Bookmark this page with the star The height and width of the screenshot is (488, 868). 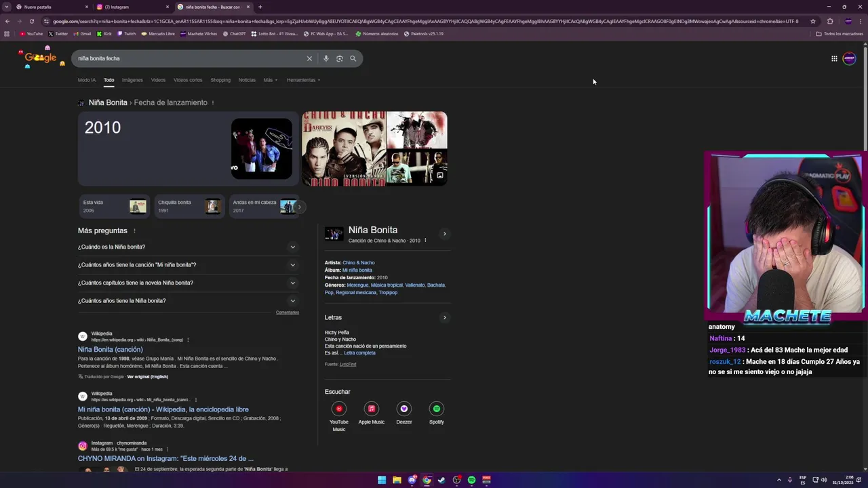(x=813, y=21)
